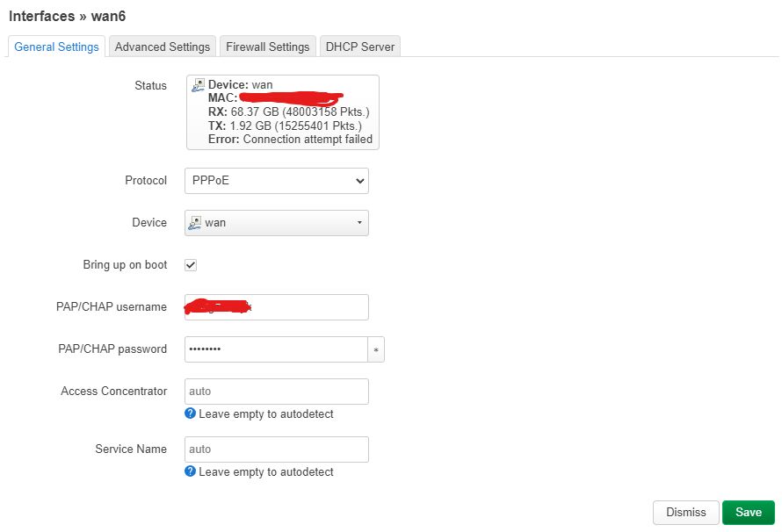Click the network device icon in Status box
This screenshot has height=532, width=782.
(x=199, y=85)
